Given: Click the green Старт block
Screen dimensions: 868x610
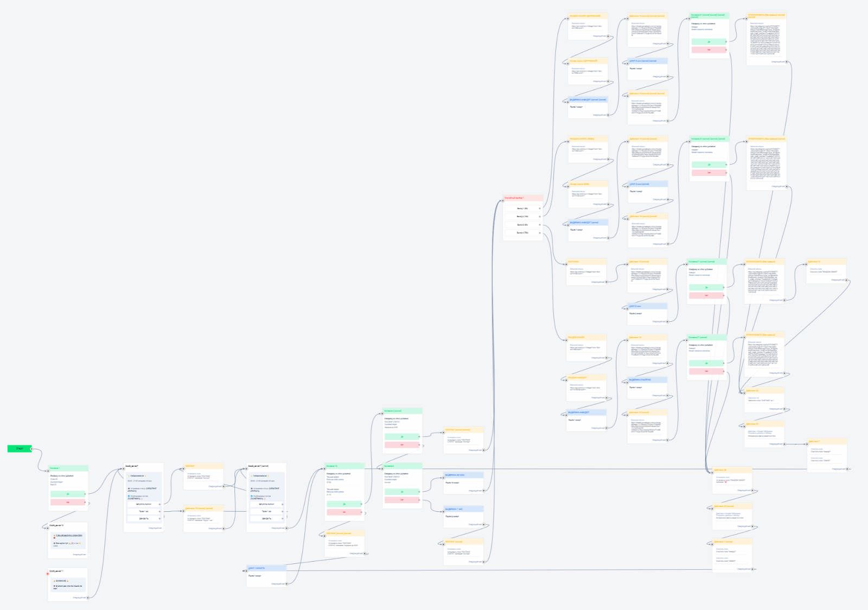Looking at the screenshot, I should click(x=20, y=448).
